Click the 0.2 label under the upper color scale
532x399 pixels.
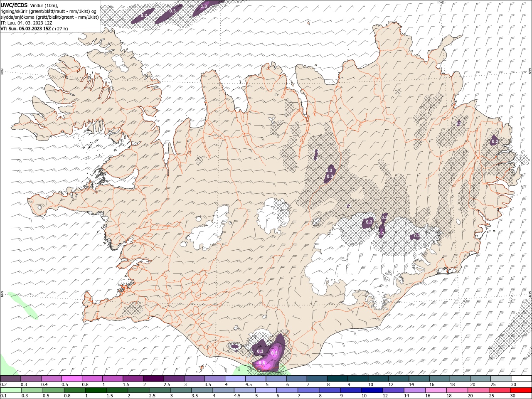coord(3,385)
